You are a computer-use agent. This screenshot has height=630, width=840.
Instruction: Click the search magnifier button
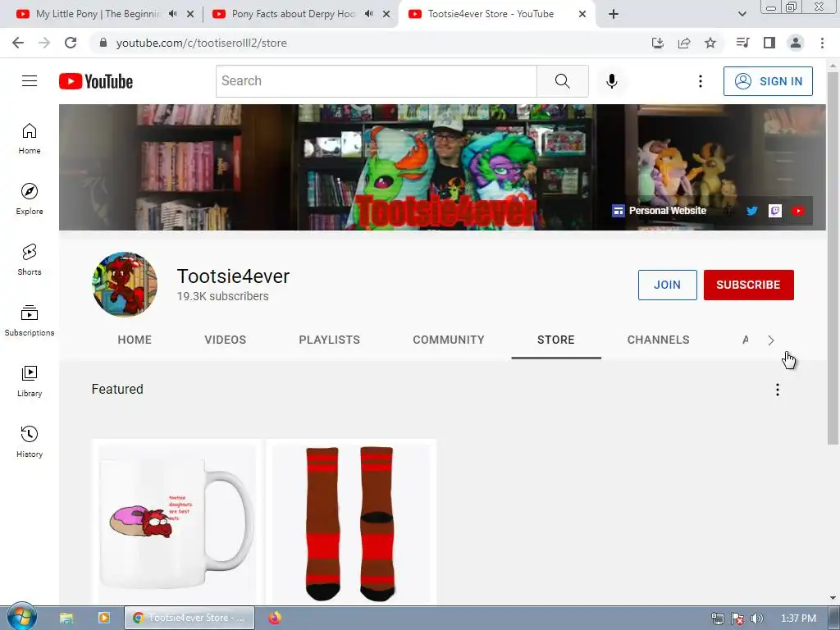[x=563, y=81]
